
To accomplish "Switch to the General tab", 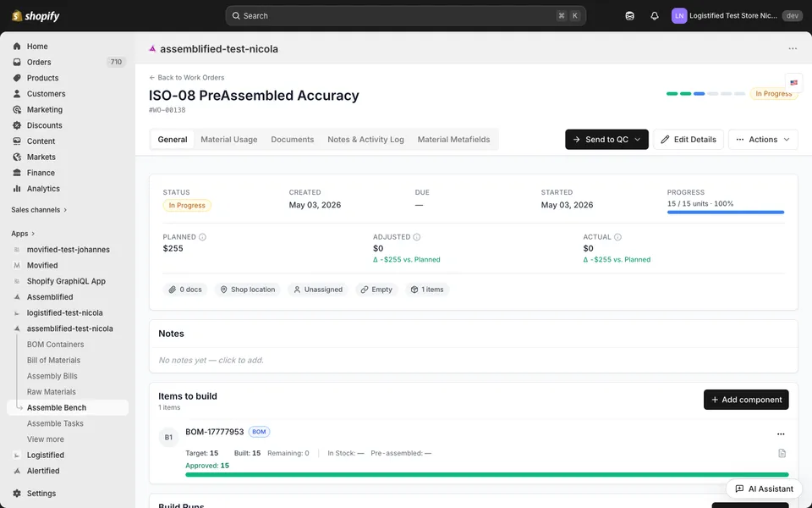I will tap(173, 140).
